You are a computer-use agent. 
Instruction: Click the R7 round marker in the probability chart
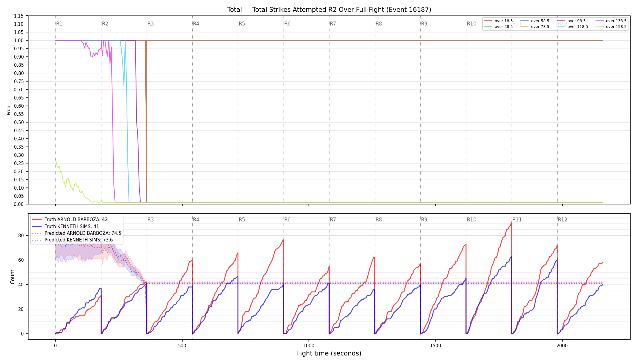click(333, 24)
